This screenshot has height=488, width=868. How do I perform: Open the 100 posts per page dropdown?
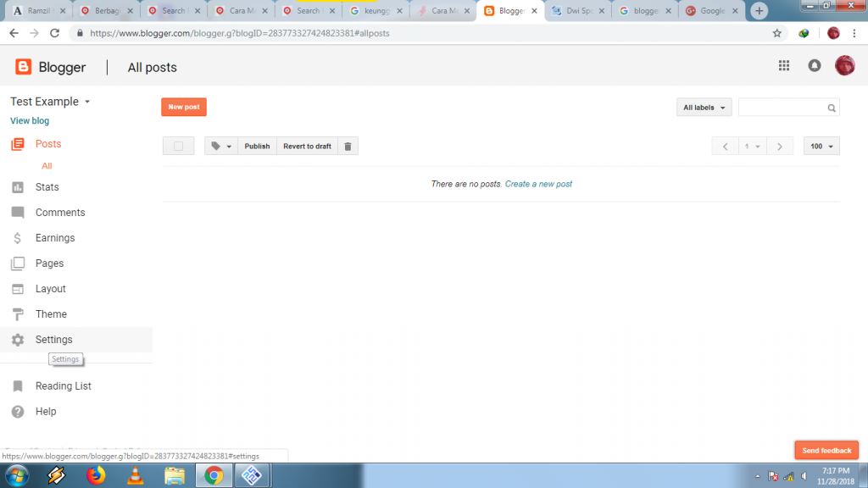point(821,146)
